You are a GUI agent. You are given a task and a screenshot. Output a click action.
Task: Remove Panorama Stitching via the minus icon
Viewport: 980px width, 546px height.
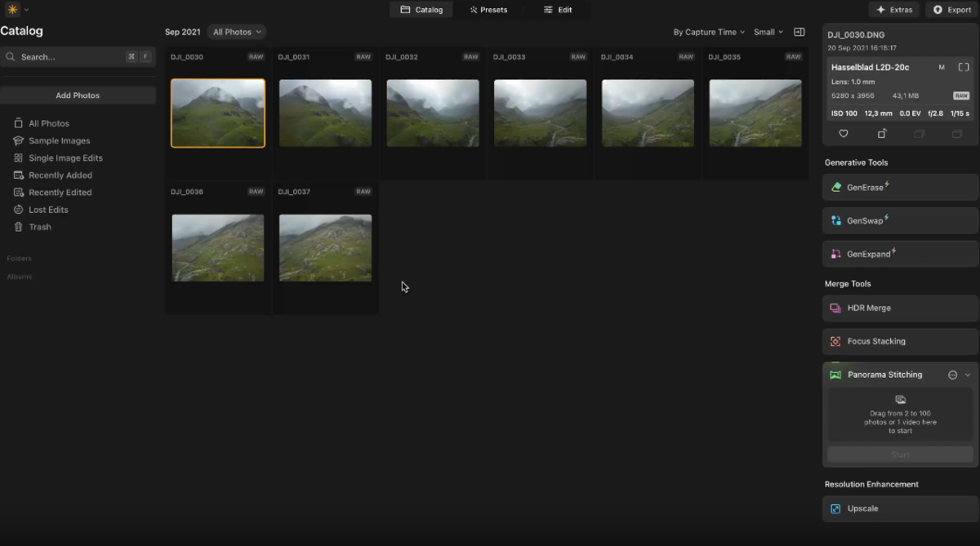pos(952,375)
